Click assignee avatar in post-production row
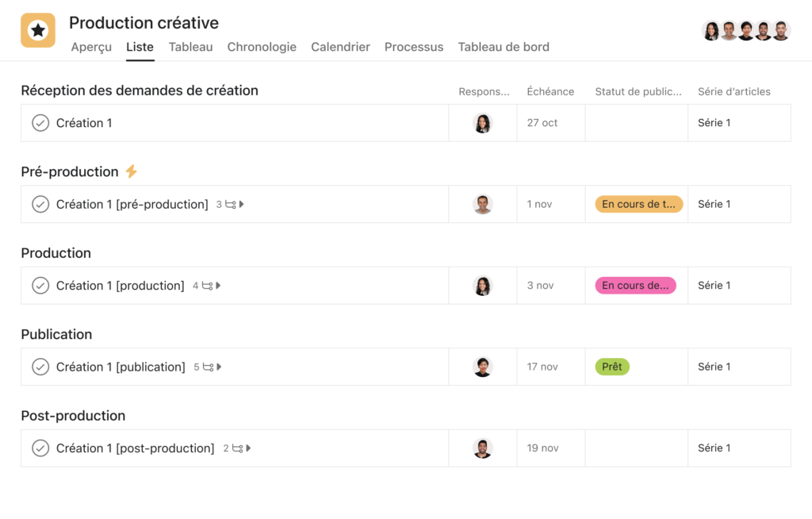The height and width of the screenshot is (519, 812). [x=483, y=448]
